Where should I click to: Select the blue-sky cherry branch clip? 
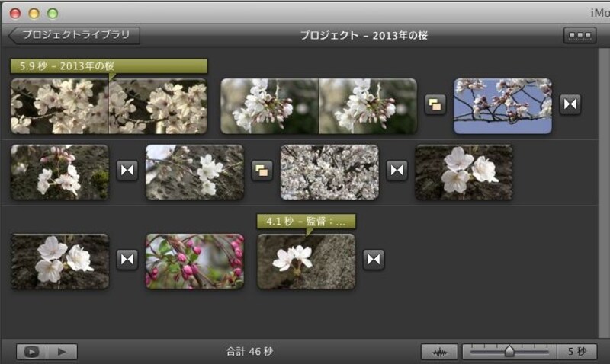click(502, 106)
